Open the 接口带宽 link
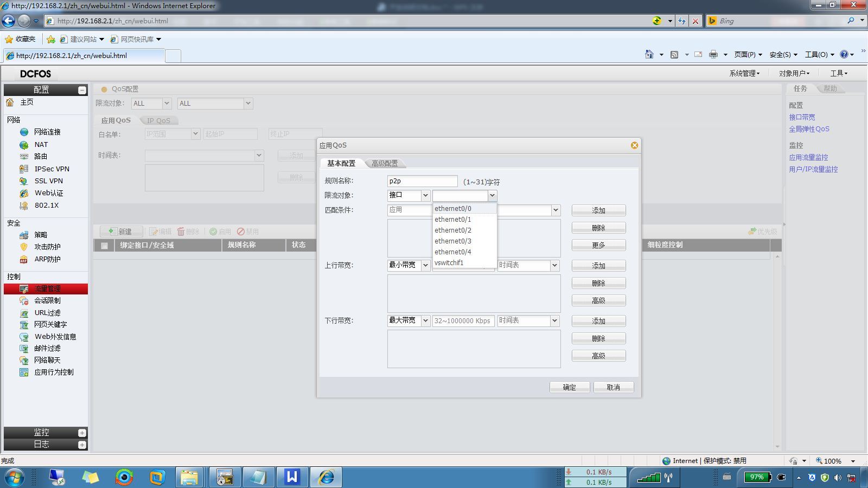 [x=802, y=117]
